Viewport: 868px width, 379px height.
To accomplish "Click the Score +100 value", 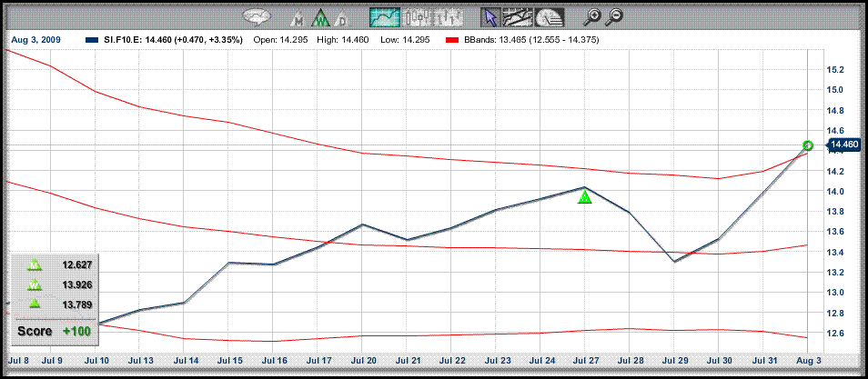I will 76,331.
